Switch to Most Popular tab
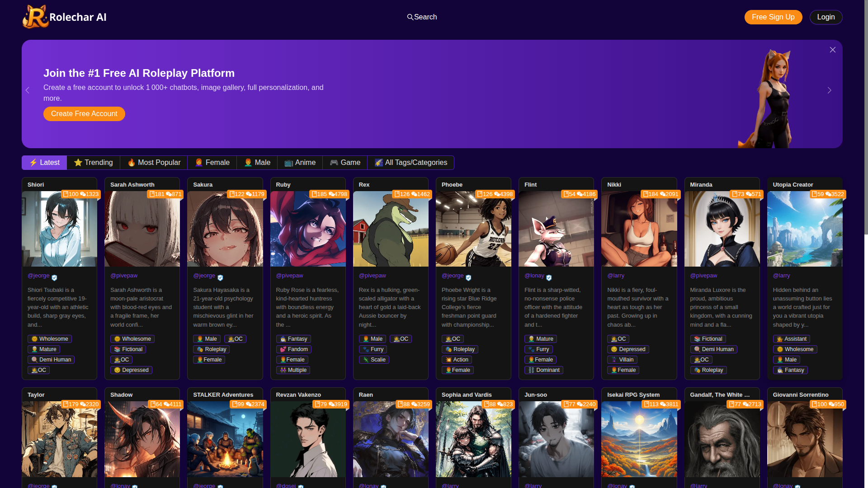Viewport: 868px width, 488px height. [x=154, y=163]
